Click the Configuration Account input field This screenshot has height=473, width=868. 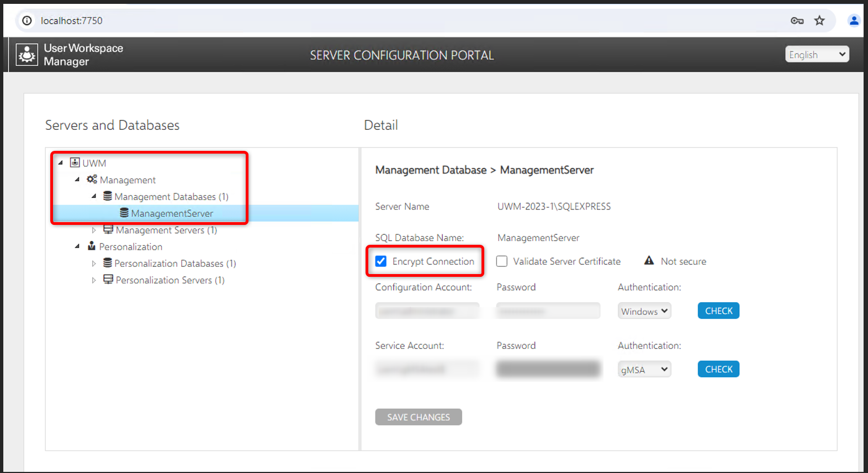click(427, 311)
